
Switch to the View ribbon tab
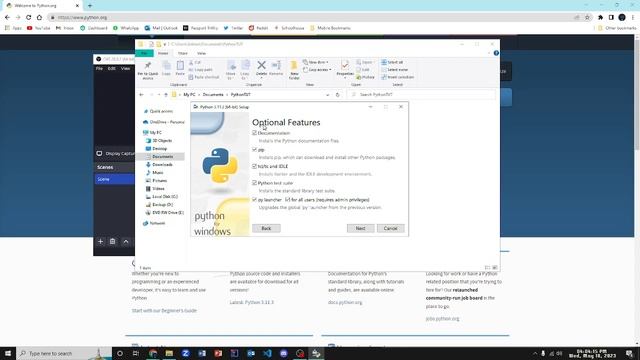(201, 53)
